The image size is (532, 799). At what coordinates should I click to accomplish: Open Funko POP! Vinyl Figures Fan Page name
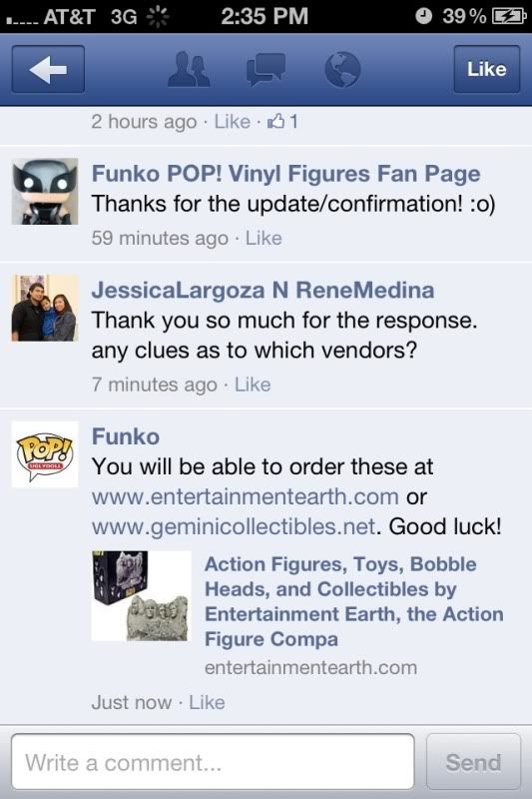click(286, 174)
